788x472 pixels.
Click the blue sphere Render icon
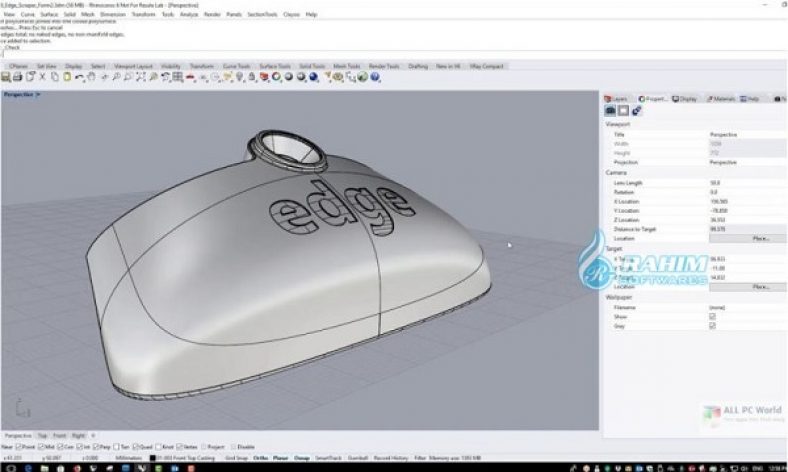coord(313,77)
